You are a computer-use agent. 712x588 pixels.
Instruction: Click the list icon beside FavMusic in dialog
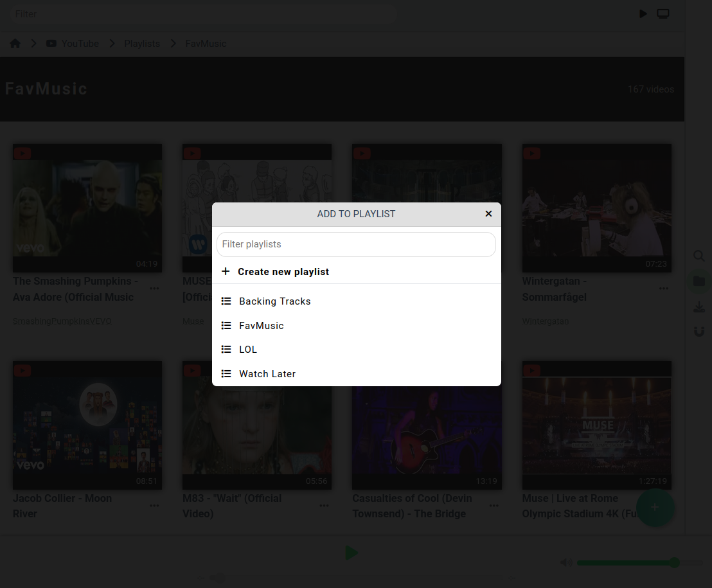226,326
